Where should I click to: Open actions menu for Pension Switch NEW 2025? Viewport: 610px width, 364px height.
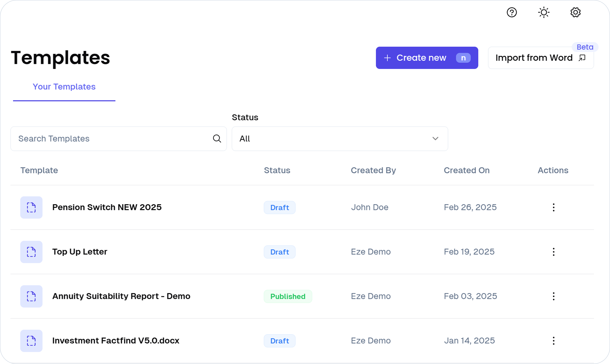554,208
